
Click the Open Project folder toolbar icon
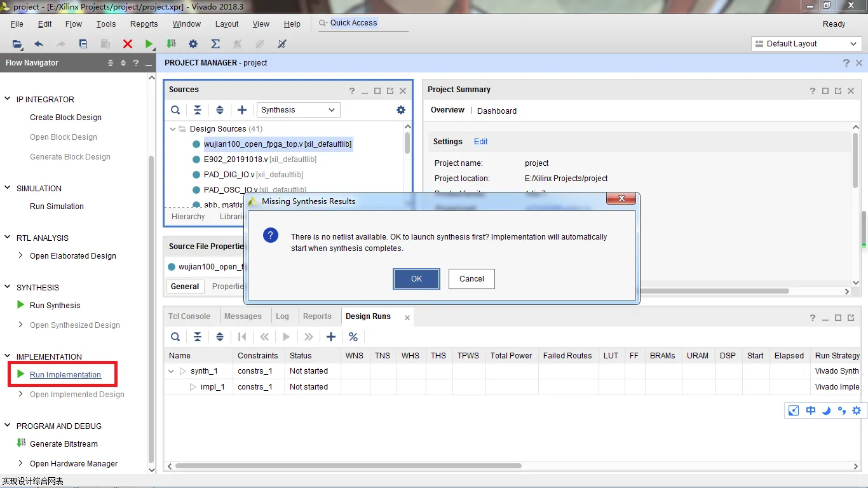17,44
